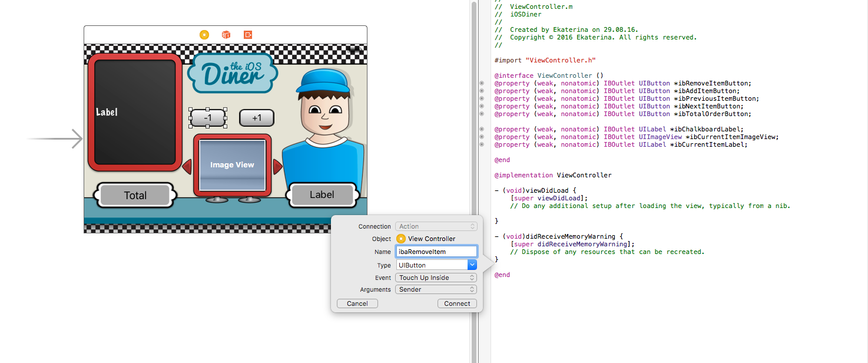Click the 'Dispose of any resources' comment

607,252
